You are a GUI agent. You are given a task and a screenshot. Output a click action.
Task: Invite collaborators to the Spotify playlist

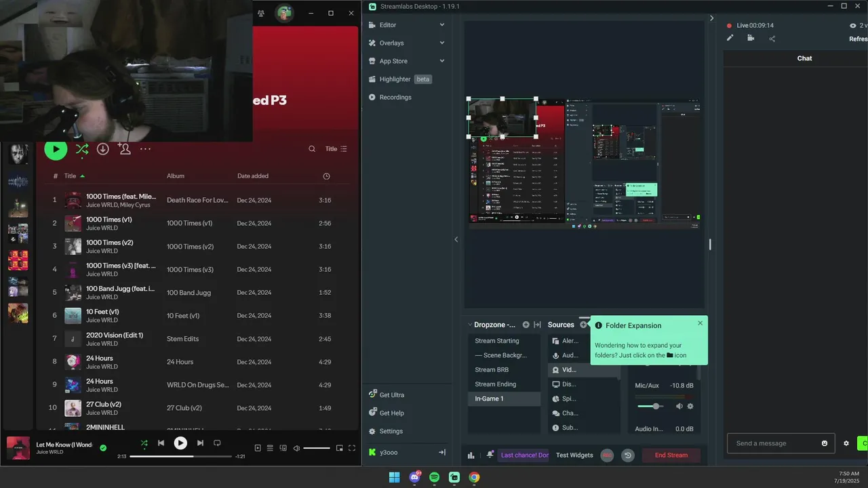click(x=124, y=149)
